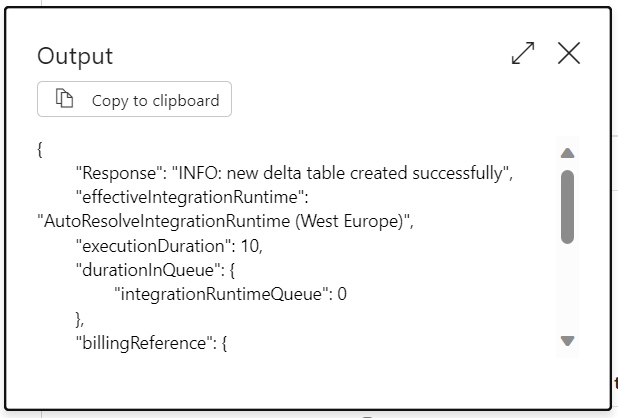Image resolution: width=618 pixels, height=418 pixels.
Task: Click the output scrollbar thumb
Action: point(567,206)
